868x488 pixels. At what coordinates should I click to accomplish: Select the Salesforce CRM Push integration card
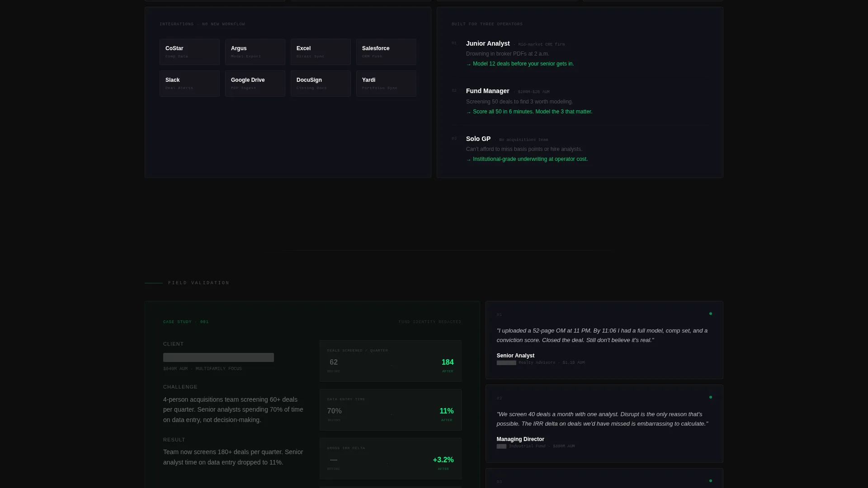click(386, 52)
